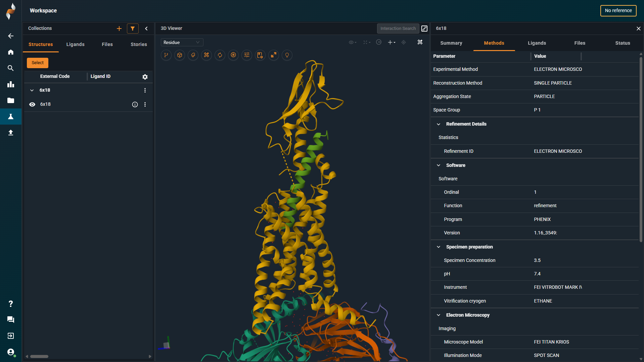Collapse the Software section
The width and height of the screenshot is (644, 362).
pos(439,165)
